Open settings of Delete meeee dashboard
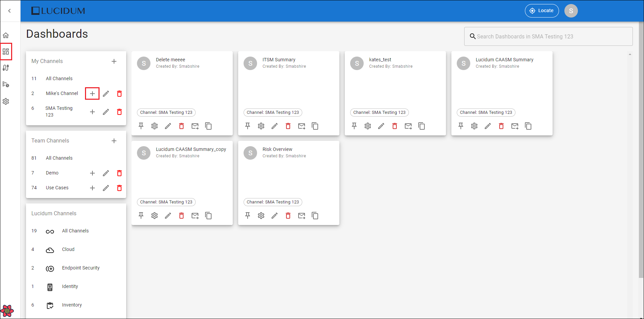Image resolution: width=644 pixels, height=319 pixels. (155, 126)
